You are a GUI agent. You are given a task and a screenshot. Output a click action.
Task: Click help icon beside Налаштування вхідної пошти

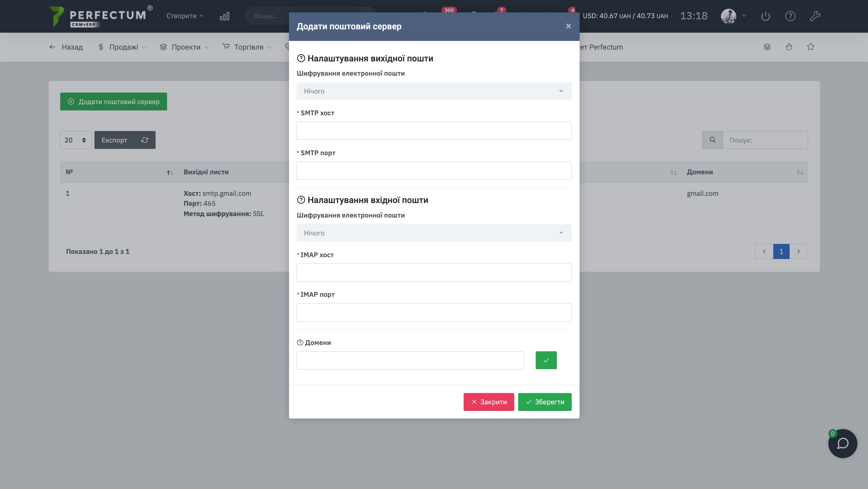point(301,200)
